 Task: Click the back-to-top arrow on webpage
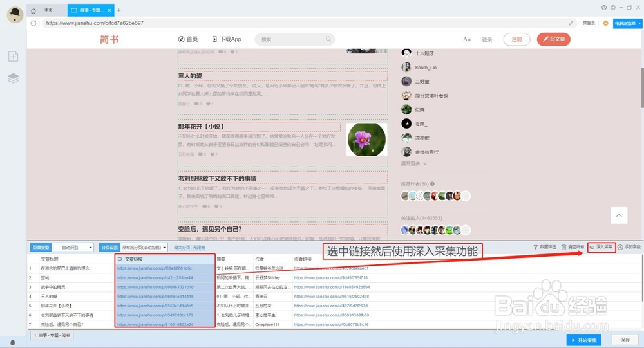619,215
